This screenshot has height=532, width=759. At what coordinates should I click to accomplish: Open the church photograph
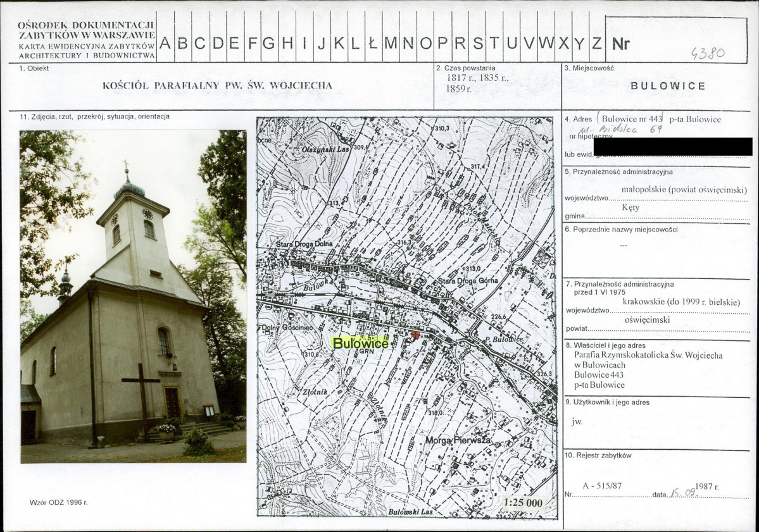[133, 296]
